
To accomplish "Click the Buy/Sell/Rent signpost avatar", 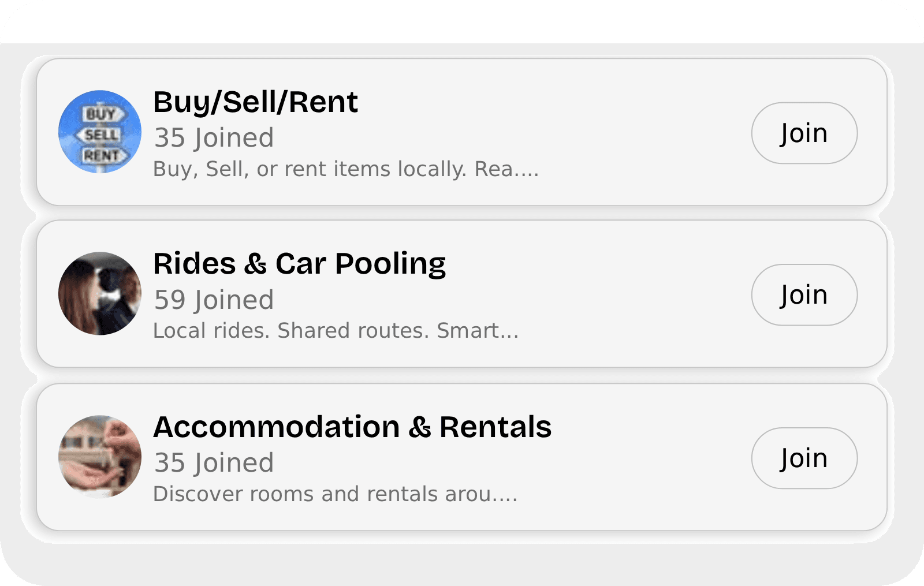I will 100,132.
